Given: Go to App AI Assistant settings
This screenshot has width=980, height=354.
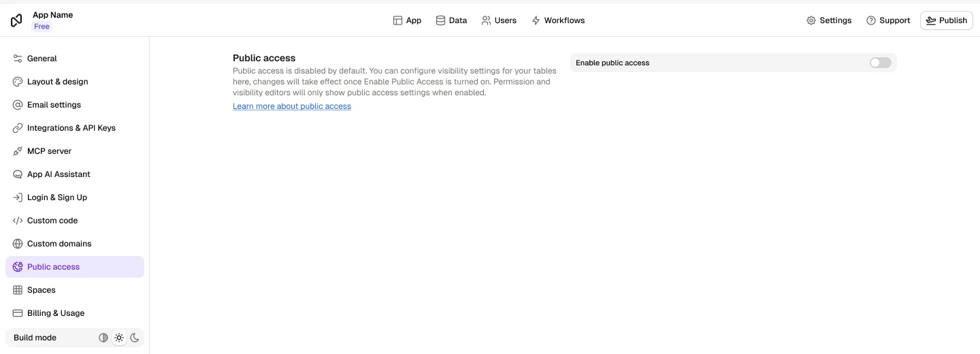Looking at the screenshot, I should click(75, 174).
